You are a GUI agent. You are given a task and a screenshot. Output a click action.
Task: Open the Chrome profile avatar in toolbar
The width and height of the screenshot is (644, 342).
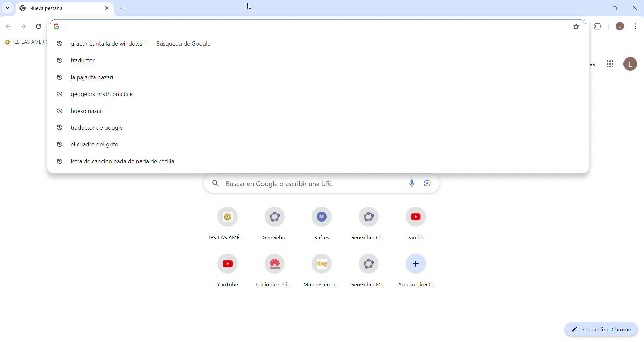pyautogui.click(x=620, y=26)
